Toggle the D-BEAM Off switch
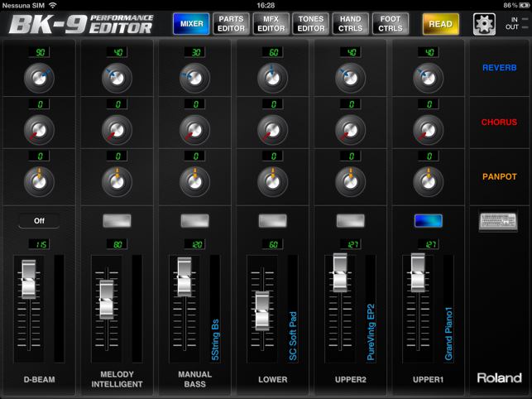Viewport: 532px width, 399px height. click(39, 221)
